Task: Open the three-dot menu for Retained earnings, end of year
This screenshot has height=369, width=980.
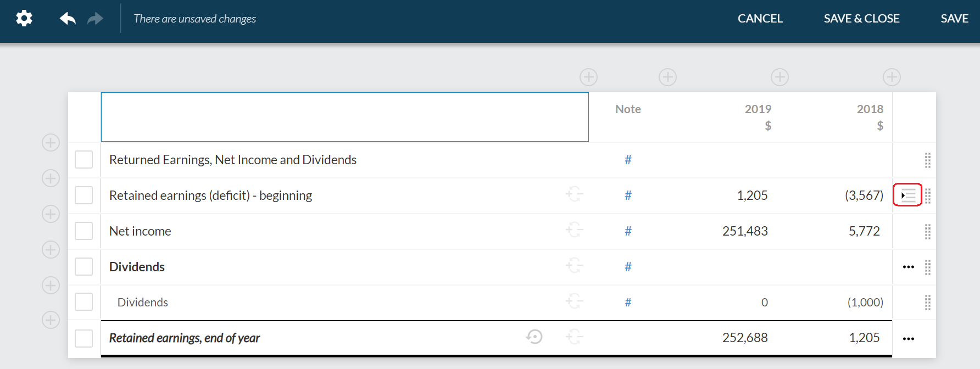Action: (x=908, y=338)
